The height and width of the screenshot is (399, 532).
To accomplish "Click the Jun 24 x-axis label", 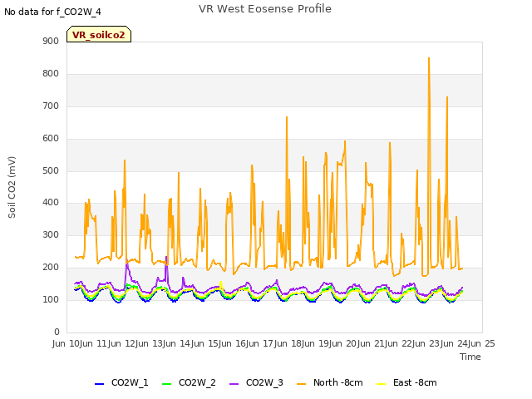I will pos(456,343).
